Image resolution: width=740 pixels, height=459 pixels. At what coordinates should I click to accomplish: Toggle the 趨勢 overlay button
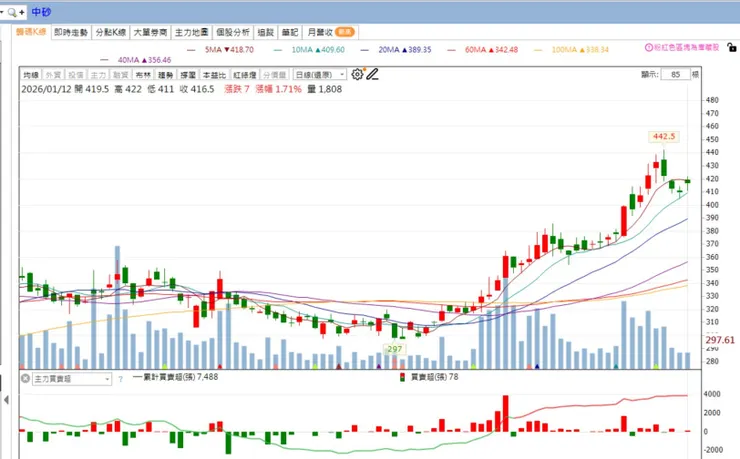click(x=165, y=75)
